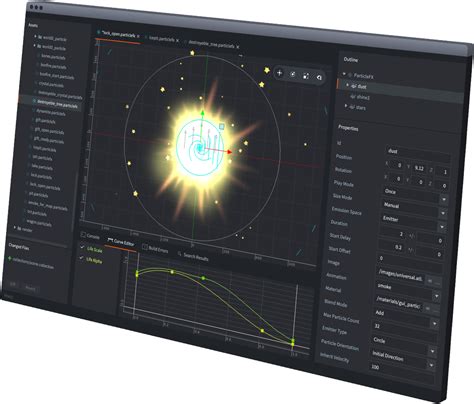Select the dust emitter icon in Outline
The height and width of the screenshot is (404, 474).
(354, 86)
